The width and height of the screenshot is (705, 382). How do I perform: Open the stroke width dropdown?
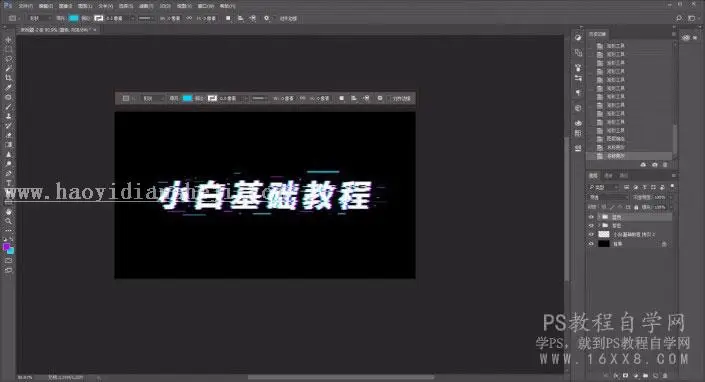[x=132, y=18]
